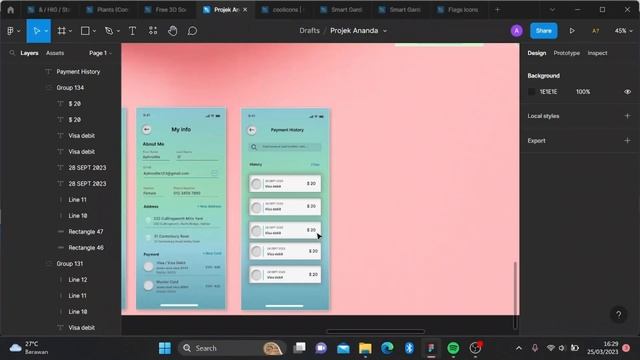Open weather widget showing 27°C
The height and width of the screenshot is (360, 640).
click(29, 348)
